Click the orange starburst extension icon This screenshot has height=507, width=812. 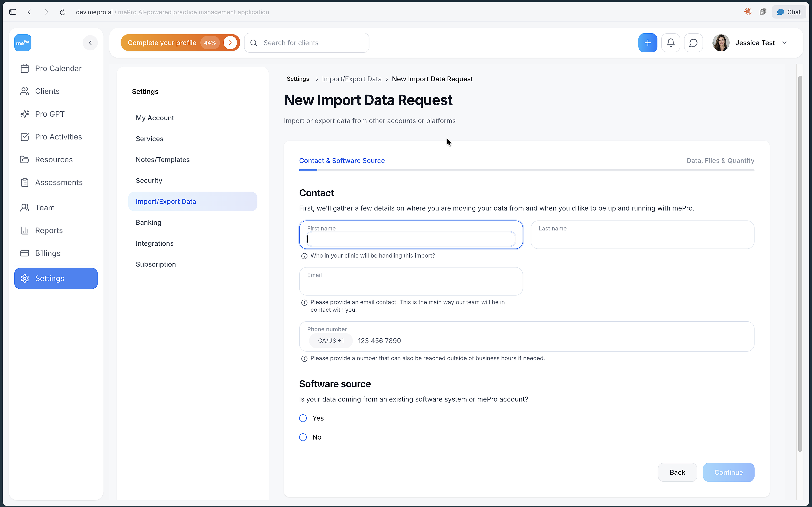pyautogui.click(x=748, y=12)
